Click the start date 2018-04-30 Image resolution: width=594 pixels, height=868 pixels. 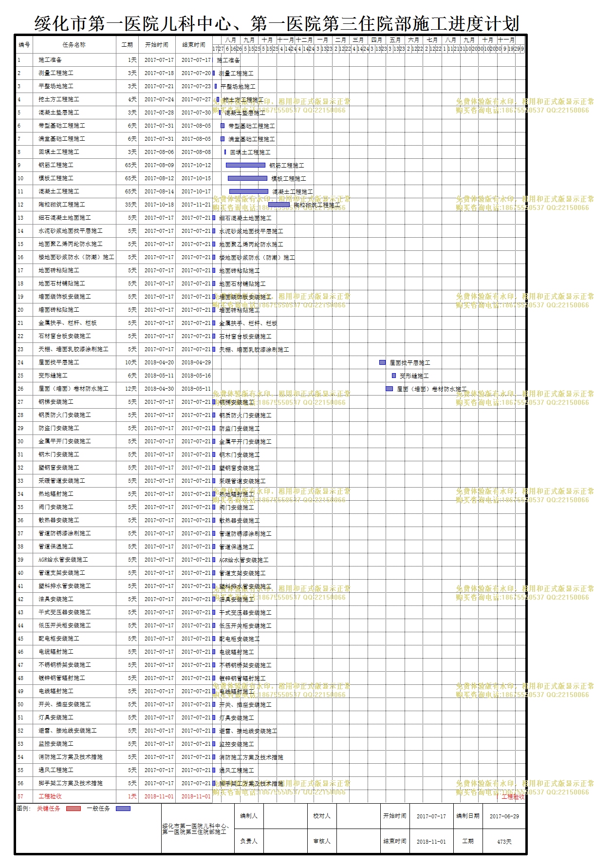[159, 389]
